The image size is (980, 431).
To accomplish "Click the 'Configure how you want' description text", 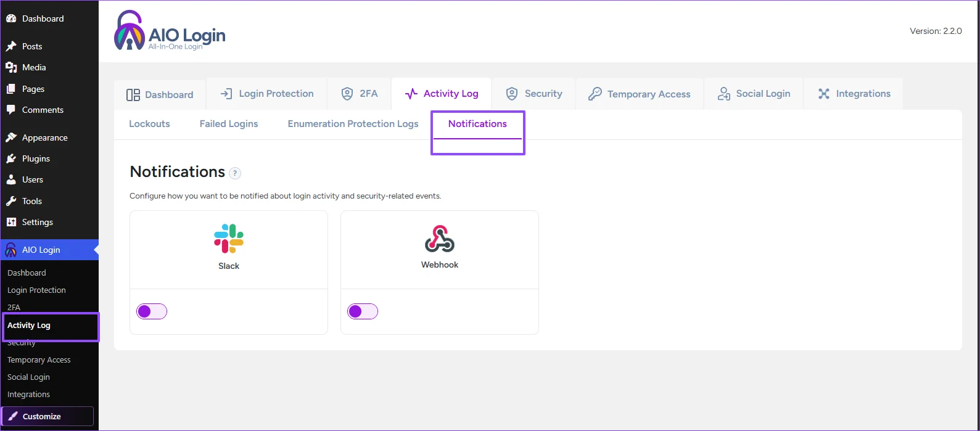I will point(285,196).
